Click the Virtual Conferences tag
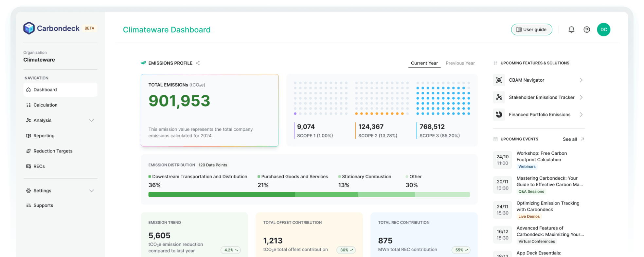The image size is (644, 257). pyautogui.click(x=537, y=241)
